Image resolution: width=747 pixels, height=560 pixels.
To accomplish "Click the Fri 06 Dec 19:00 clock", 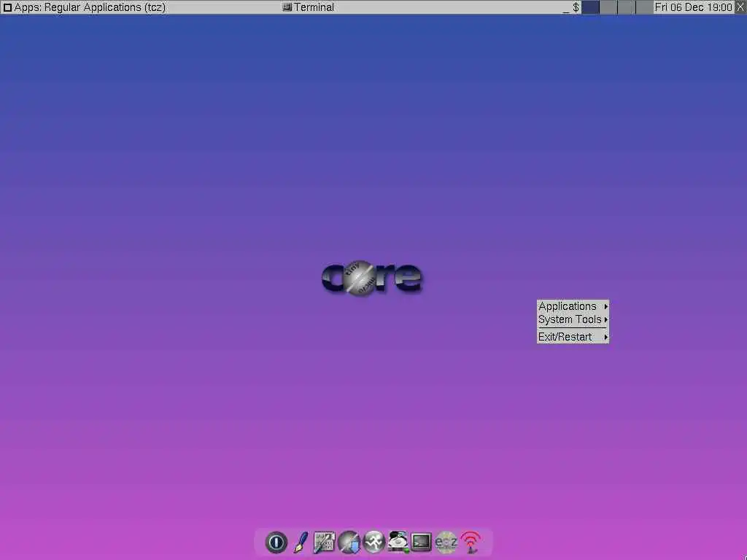I will point(693,7).
